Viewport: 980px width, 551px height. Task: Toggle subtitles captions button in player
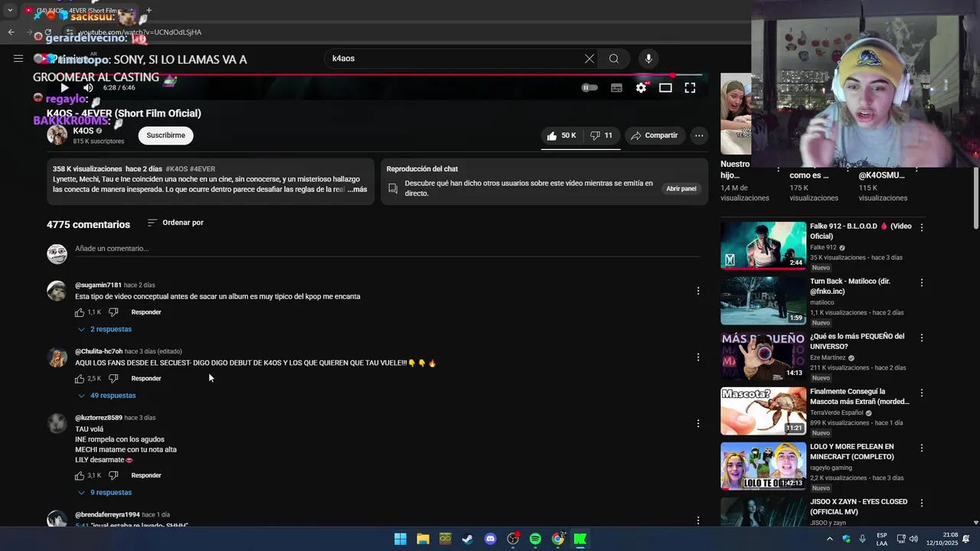coord(616,88)
